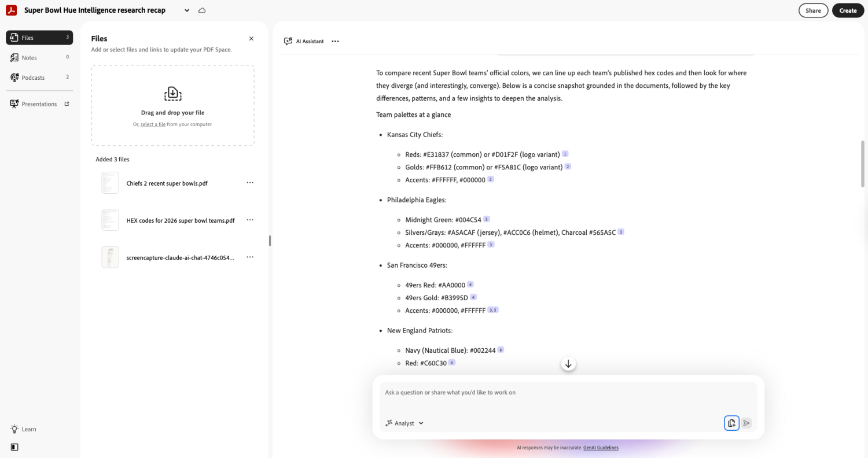Image resolution: width=868 pixels, height=458 pixels.
Task: Click the 'select a file' link
Action: (153, 124)
